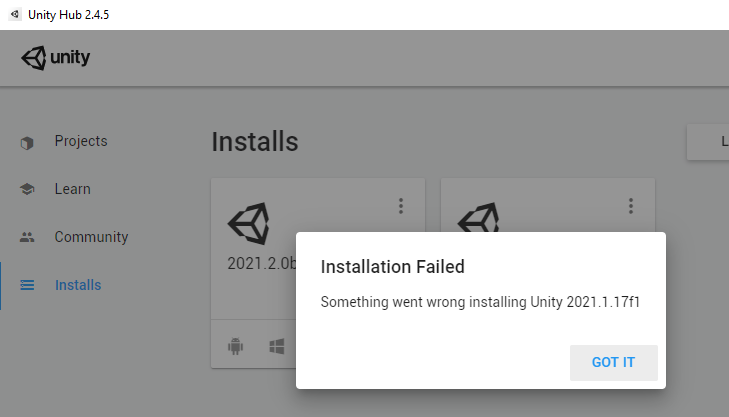Click Unity logo on the 2021.2.0b card
Image resolution: width=729 pixels, height=417 pixels.
[248, 224]
